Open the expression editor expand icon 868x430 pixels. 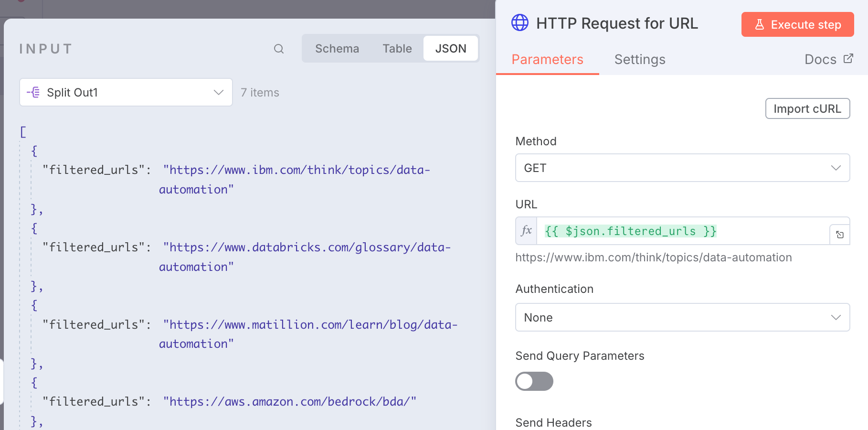[839, 235]
